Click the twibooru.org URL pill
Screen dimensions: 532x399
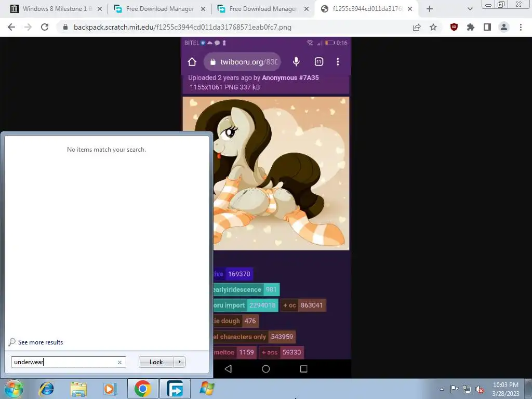click(x=243, y=62)
